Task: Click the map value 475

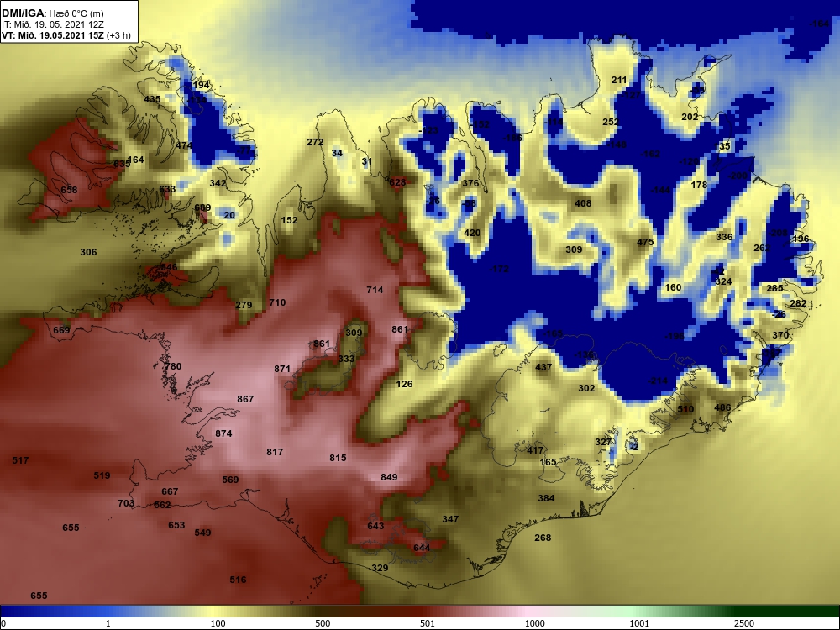Action: pos(645,242)
